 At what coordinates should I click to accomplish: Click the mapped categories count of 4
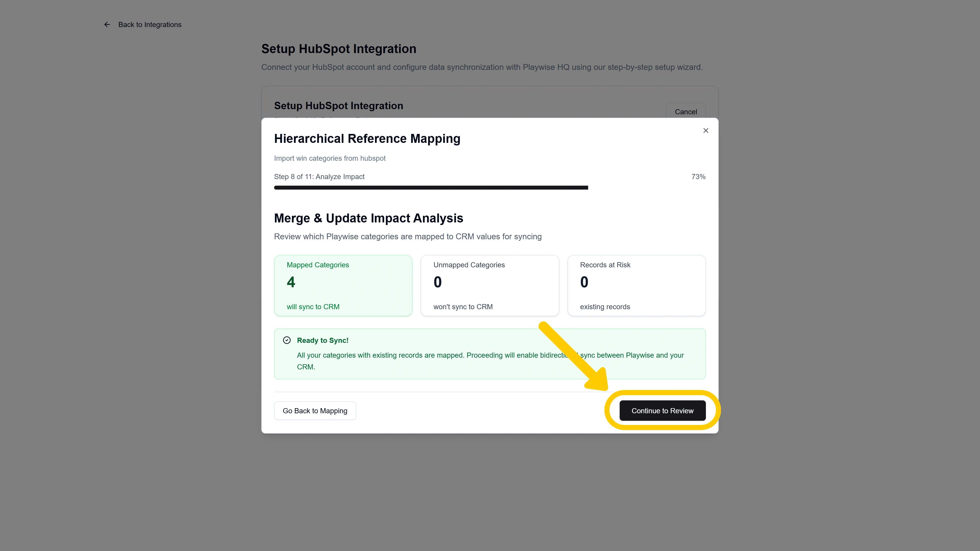point(291,282)
